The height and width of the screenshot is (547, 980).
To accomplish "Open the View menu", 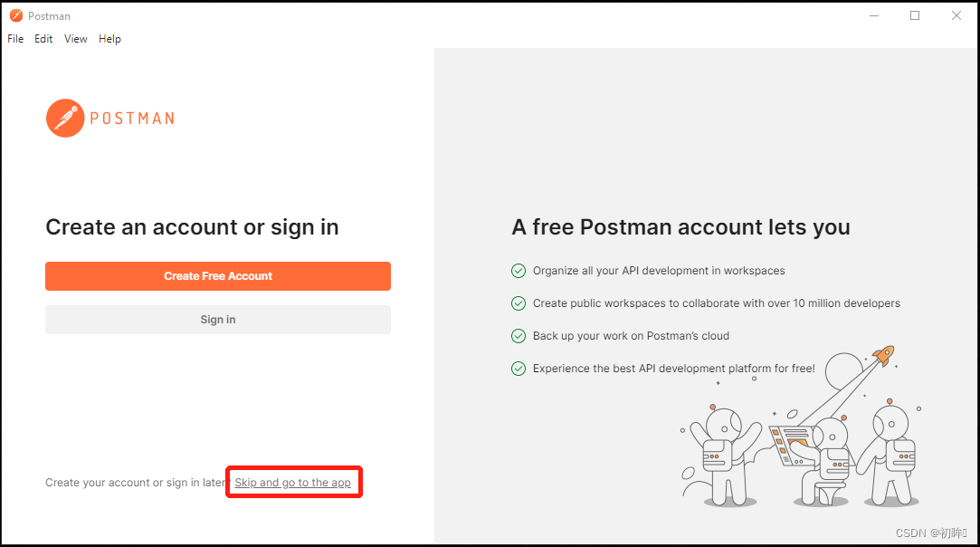I will [75, 38].
